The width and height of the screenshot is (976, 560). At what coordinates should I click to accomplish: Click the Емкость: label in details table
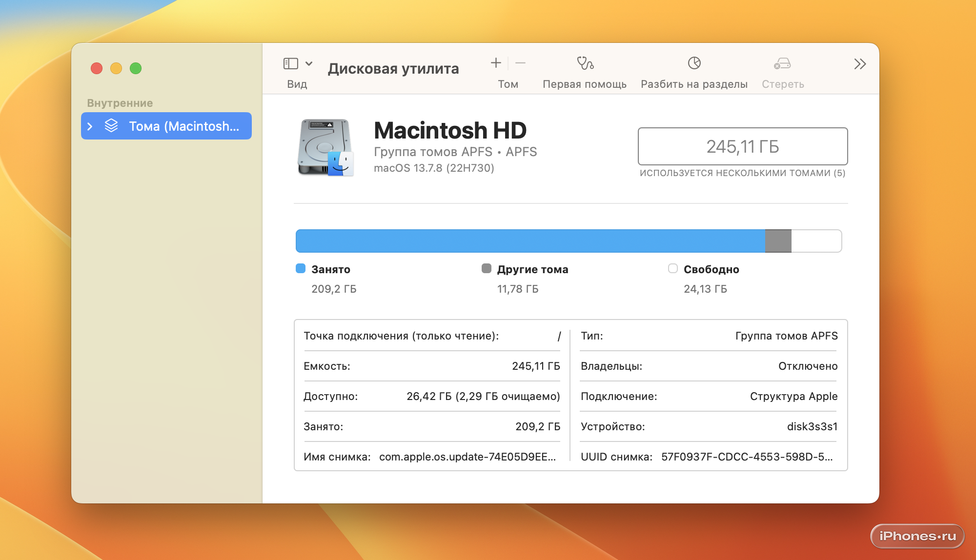[x=327, y=366]
